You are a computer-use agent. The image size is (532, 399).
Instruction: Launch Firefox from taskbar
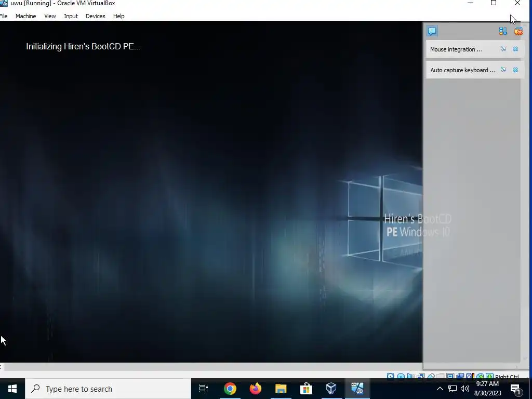(x=256, y=389)
